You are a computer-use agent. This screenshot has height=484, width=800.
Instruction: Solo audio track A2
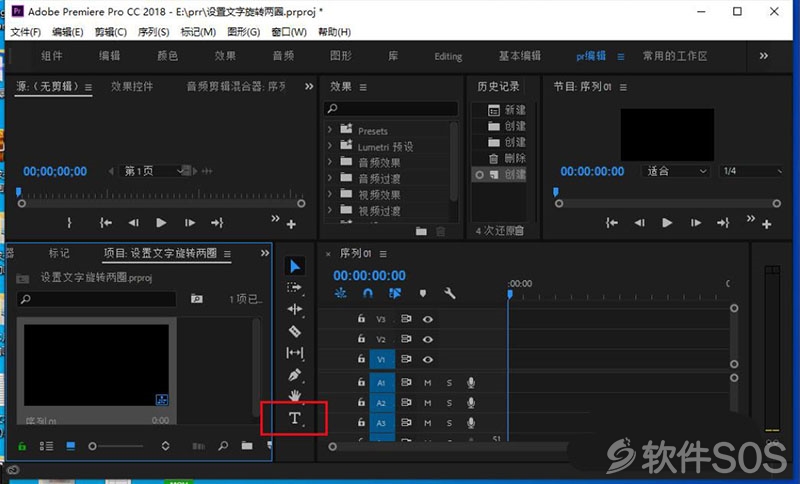[x=449, y=403]
